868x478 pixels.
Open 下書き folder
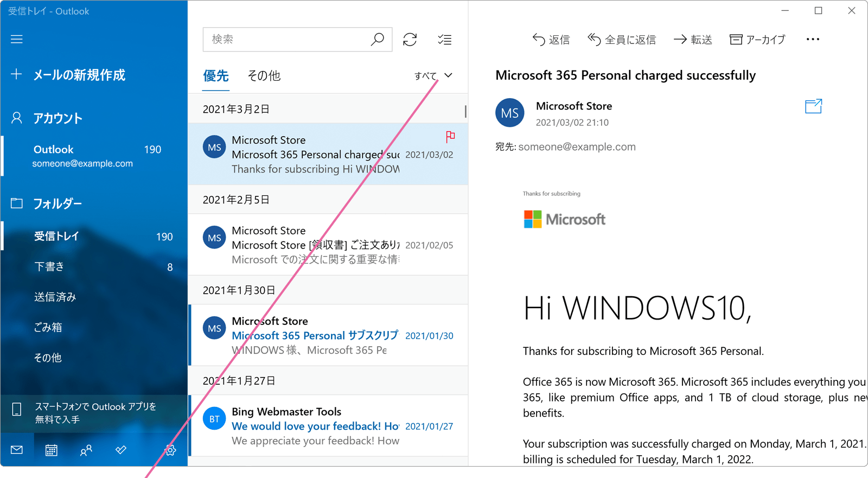(94, 266)
